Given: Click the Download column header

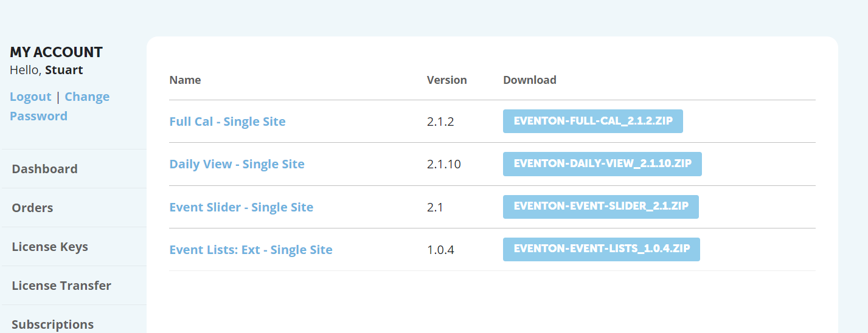Looking at the screenshot, I should click(530, 80).
